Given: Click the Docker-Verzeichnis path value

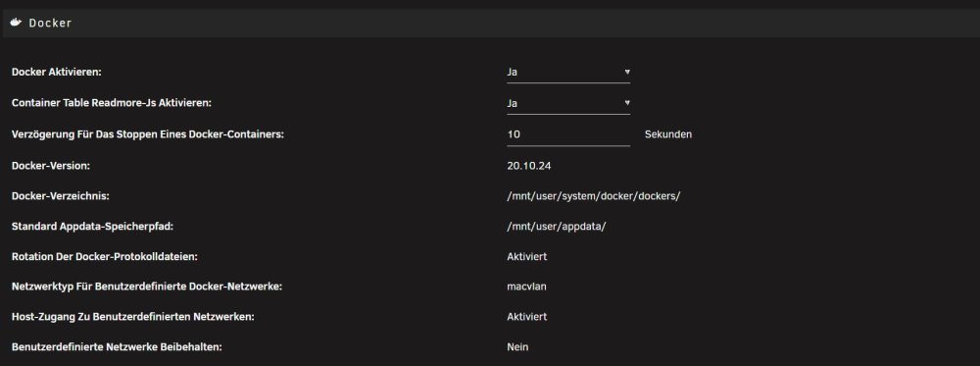Looking at the screenshot, I should [x=594, y=196].
